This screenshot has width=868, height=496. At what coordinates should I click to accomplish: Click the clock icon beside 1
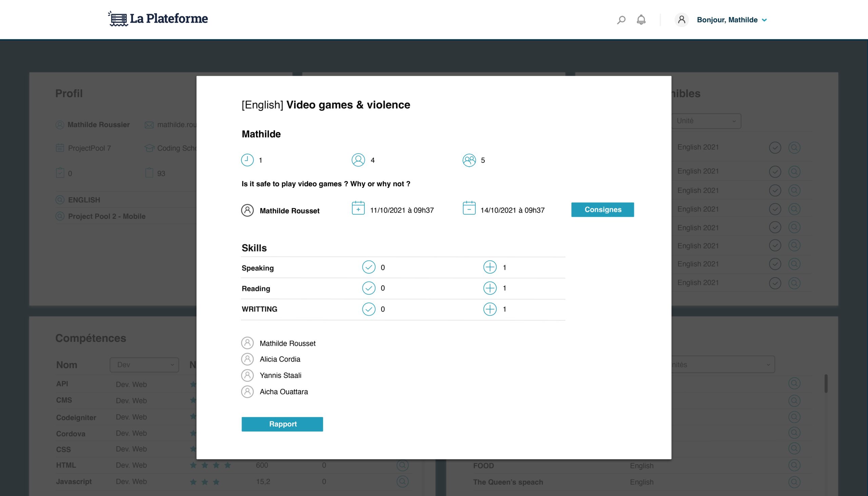[x=247, y=160]
